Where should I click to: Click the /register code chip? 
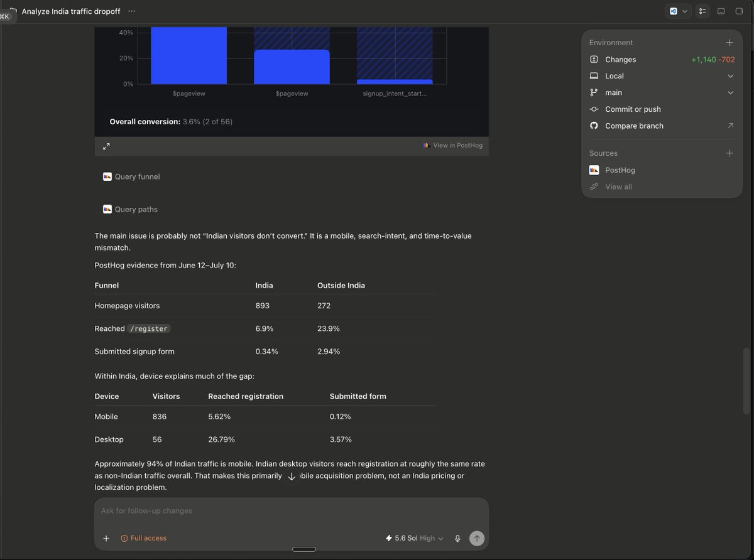[149, 328]
